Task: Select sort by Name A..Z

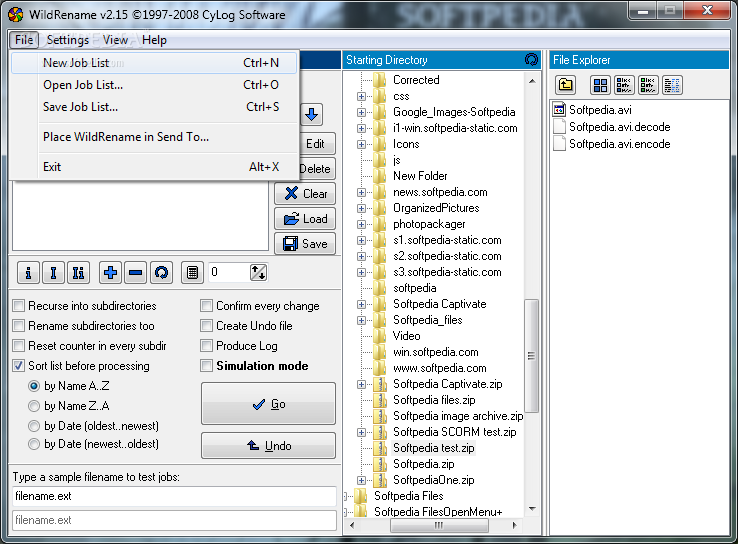Action: pyautogui.click(x=34, y=386)
